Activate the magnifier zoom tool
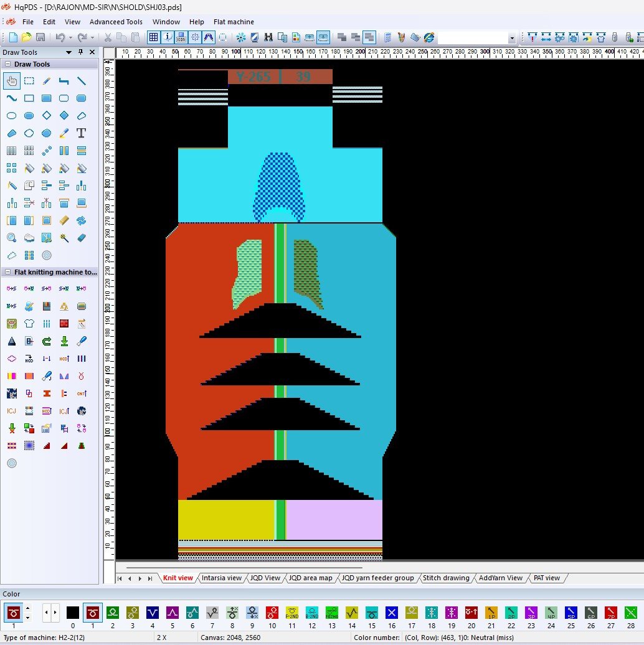 [x=11, y=238]
